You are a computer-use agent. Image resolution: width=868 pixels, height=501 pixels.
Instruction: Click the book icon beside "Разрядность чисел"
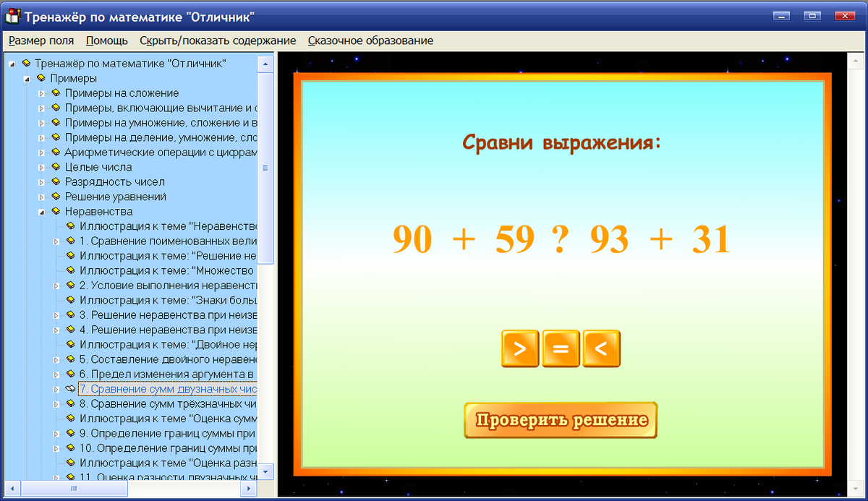point(56,181)
